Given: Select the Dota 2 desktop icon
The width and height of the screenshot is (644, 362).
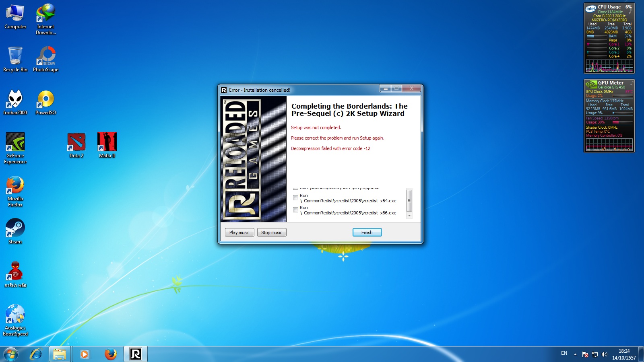Looking at the screenshot, I should click(x=76, y=145).
